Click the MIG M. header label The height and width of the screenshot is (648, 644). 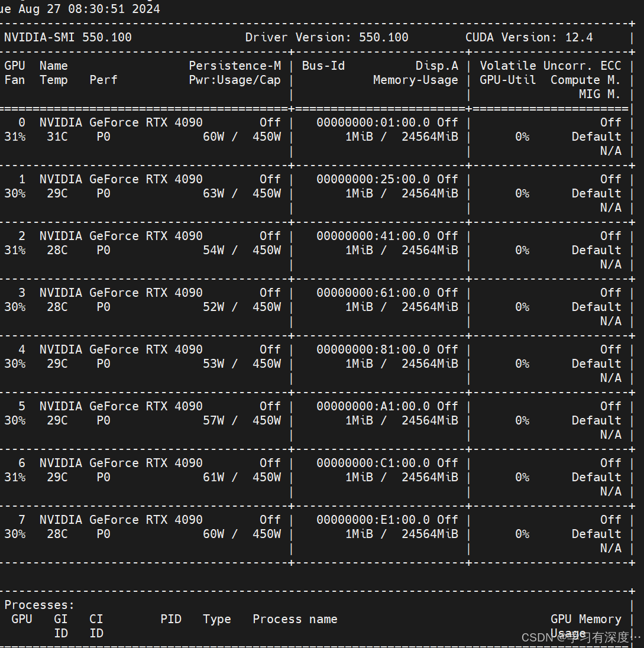[x=600, y=94]
